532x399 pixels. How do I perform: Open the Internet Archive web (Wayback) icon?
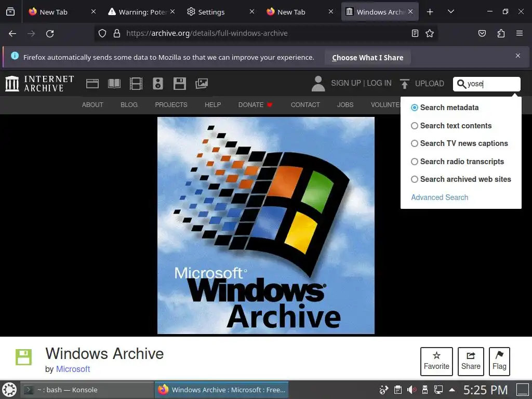click(92, 84)
